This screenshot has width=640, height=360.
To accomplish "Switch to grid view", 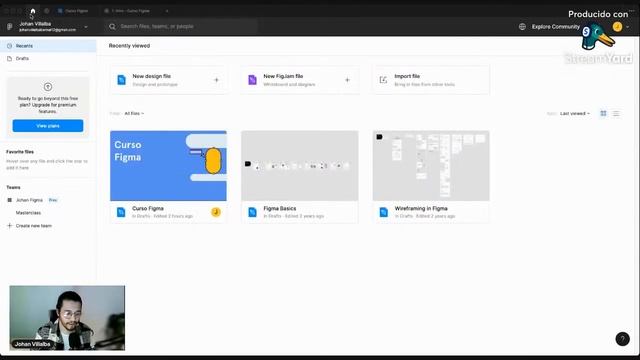I will click(x=603, y=113).
